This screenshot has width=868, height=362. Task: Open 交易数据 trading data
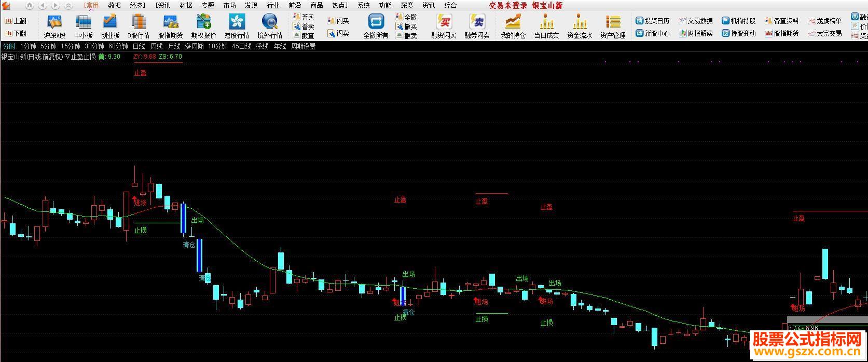click(696, 21)
